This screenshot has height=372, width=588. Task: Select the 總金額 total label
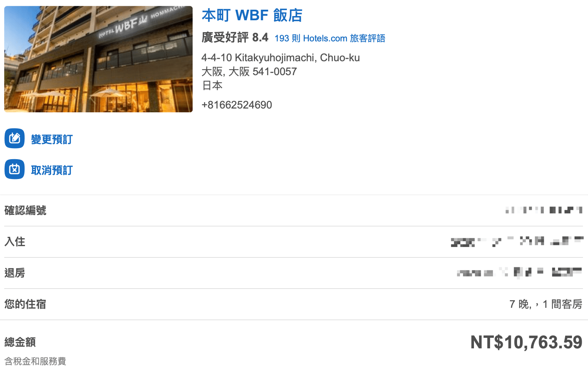point(20,342)
